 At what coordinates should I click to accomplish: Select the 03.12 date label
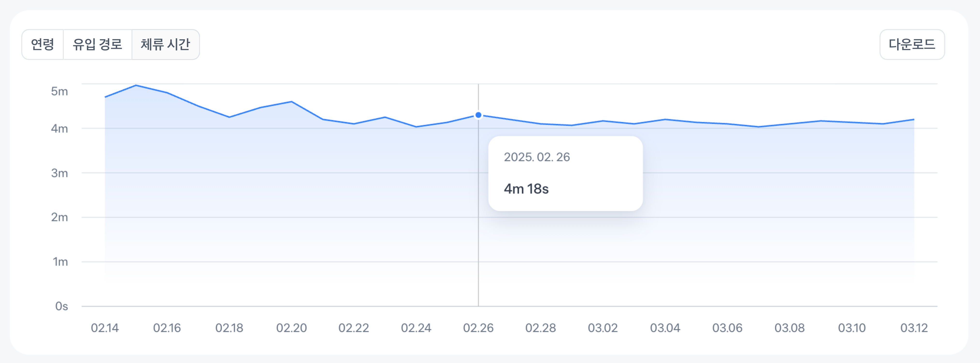point(914,328)
